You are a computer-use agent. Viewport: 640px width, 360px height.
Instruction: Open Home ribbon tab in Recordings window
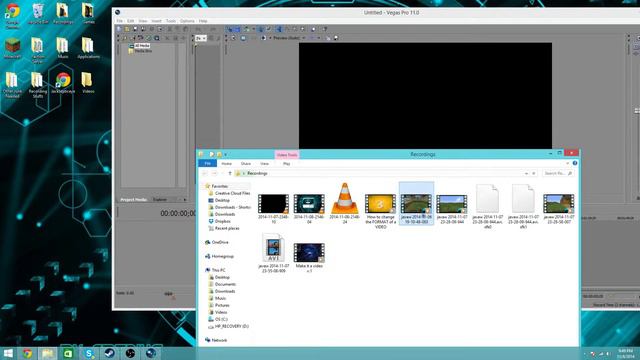point(227,164)
